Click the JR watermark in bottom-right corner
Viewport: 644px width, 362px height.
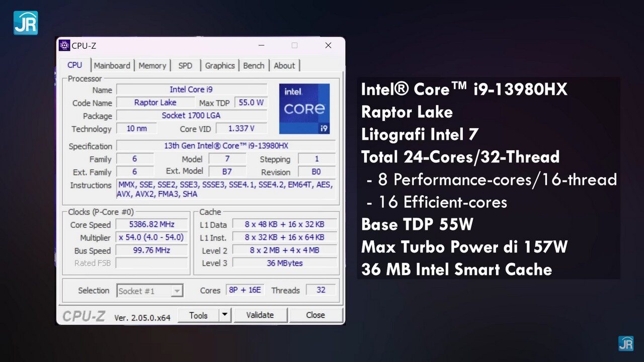pyautogui.click(x=627, y=344)
